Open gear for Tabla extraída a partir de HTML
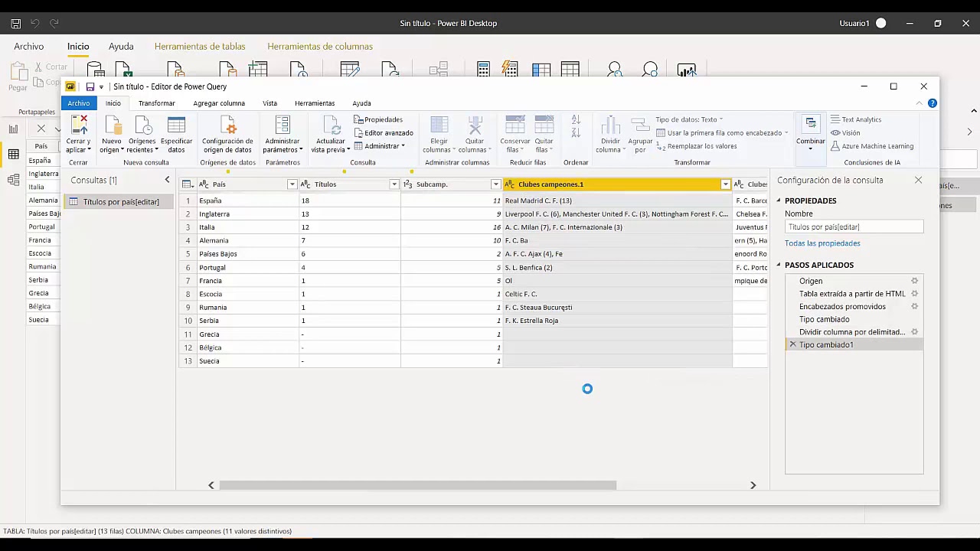Viewport: 980px width, 551px height. point(914,294)
